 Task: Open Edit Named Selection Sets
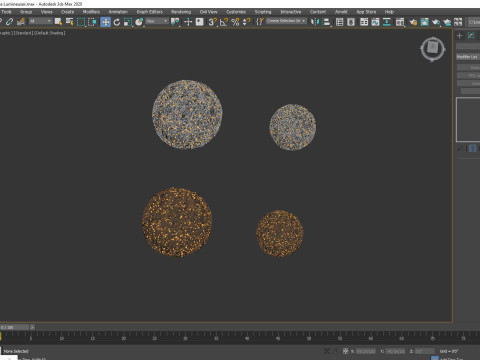260,22
